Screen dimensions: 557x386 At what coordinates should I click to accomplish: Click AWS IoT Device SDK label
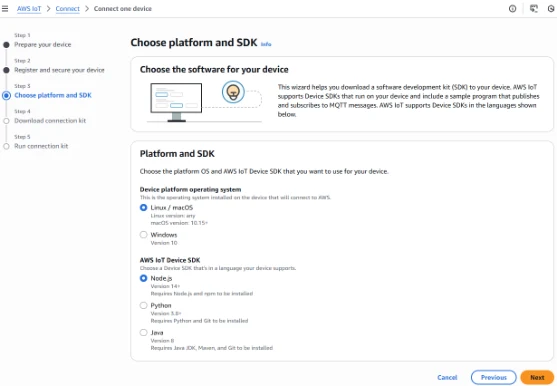[x=170, y=260]
